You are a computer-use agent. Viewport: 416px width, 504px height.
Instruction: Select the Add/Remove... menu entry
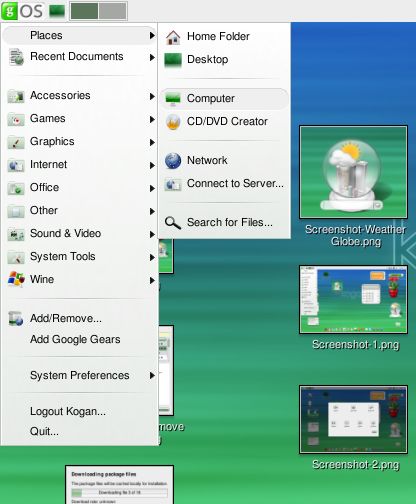pyautogui.click(x=80, y=319)
